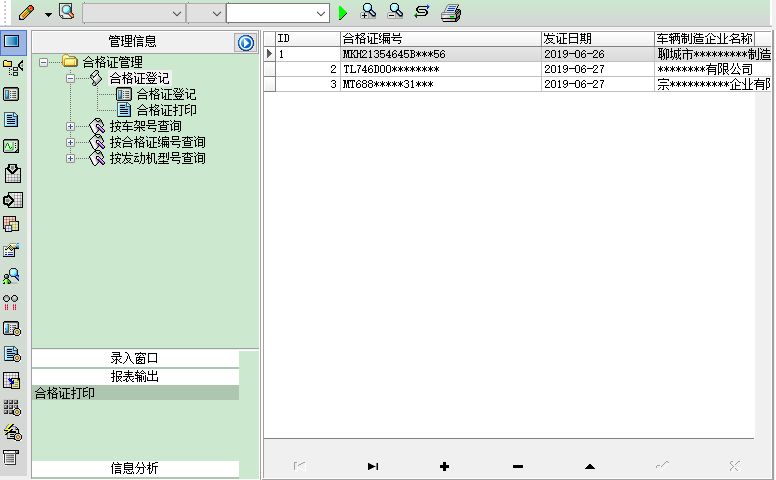Screen dimensions: 776x480
Task: Select cell MT688*****31***
Action: [x=440, y=84]
